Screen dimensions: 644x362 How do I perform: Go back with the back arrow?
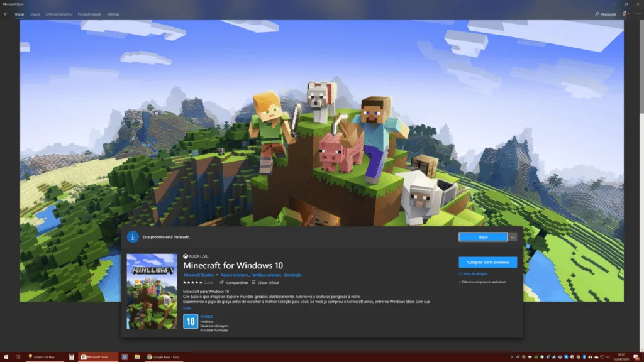pos(6,14)
